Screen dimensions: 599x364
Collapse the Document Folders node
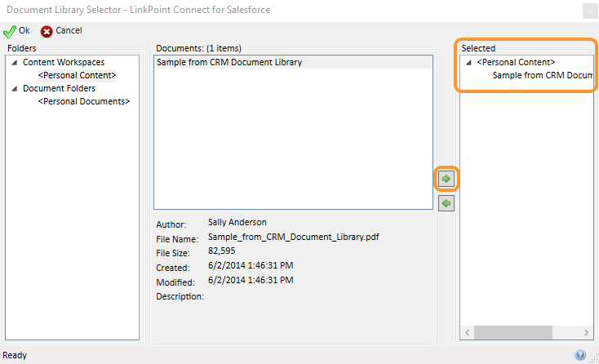point(15,89)
